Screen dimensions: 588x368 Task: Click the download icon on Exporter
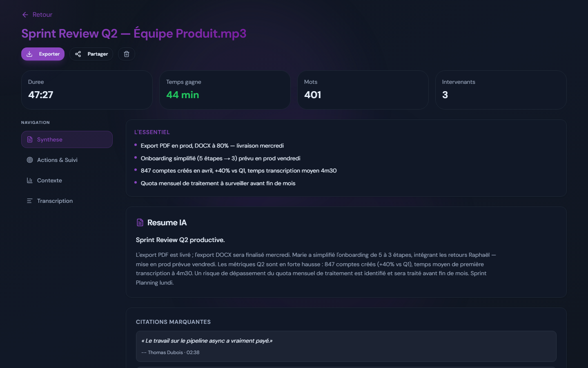(29, 54)
